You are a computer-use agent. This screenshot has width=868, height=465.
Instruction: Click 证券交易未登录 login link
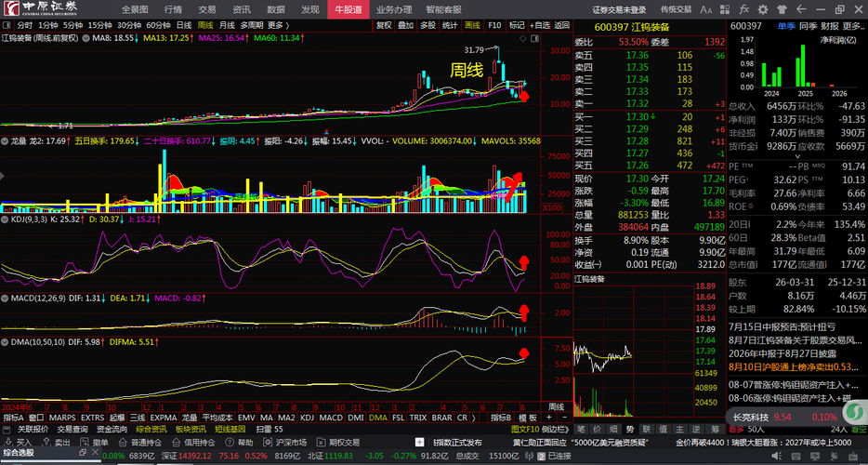(620, 9)
